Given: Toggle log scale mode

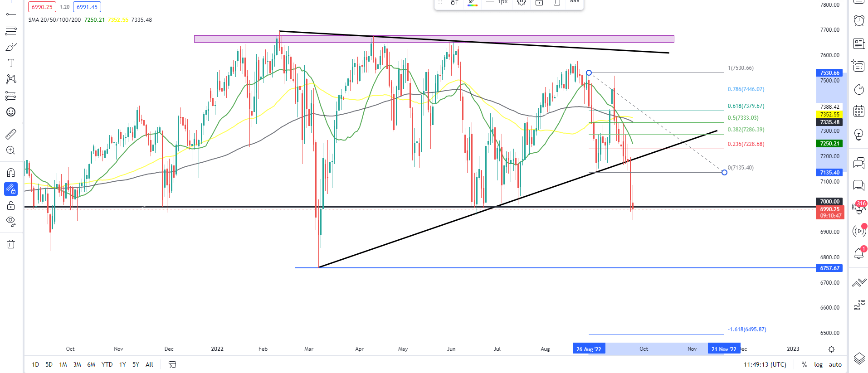Looking at the screenshot, I should click(818, 364).
